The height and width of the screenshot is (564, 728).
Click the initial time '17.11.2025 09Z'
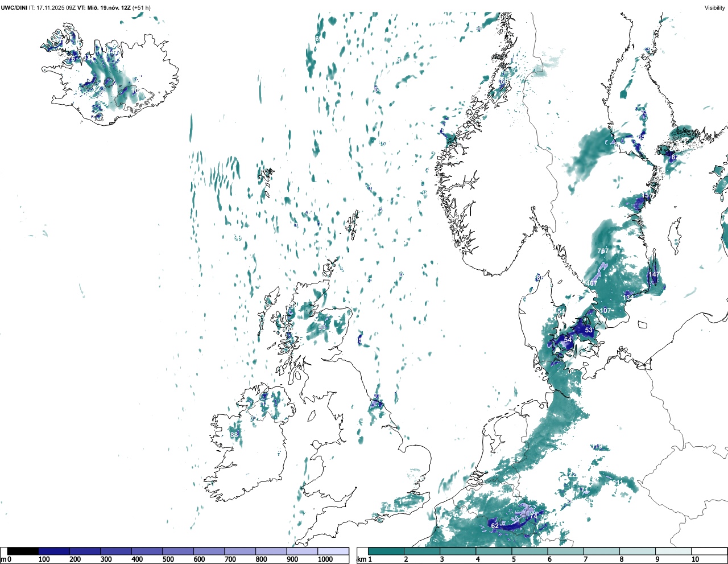[x=56, y=7]
